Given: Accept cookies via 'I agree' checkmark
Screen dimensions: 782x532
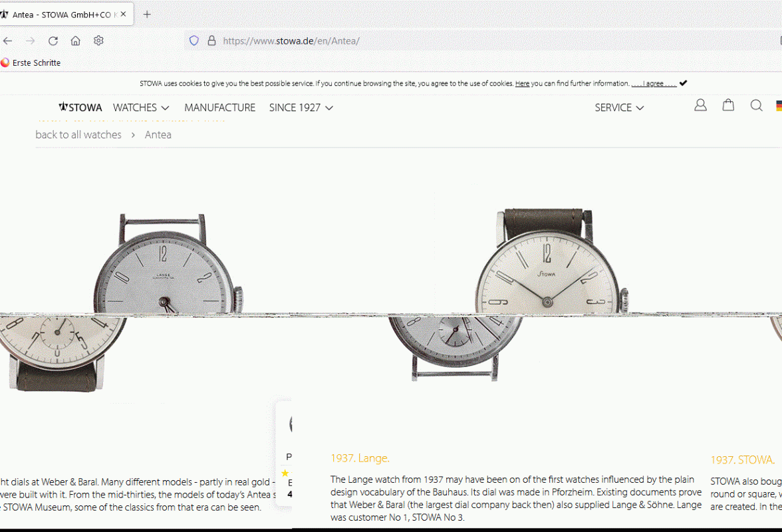Looking at the screenshot, I should 683,83.
